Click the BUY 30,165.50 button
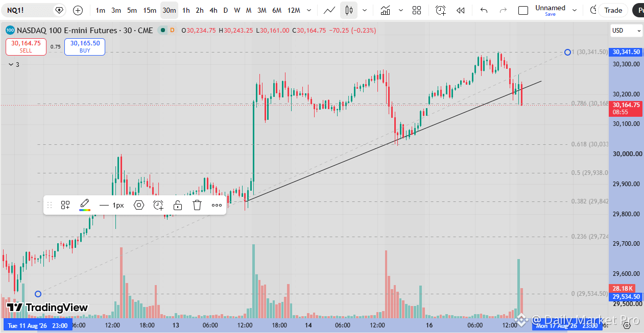 (85, 47)
